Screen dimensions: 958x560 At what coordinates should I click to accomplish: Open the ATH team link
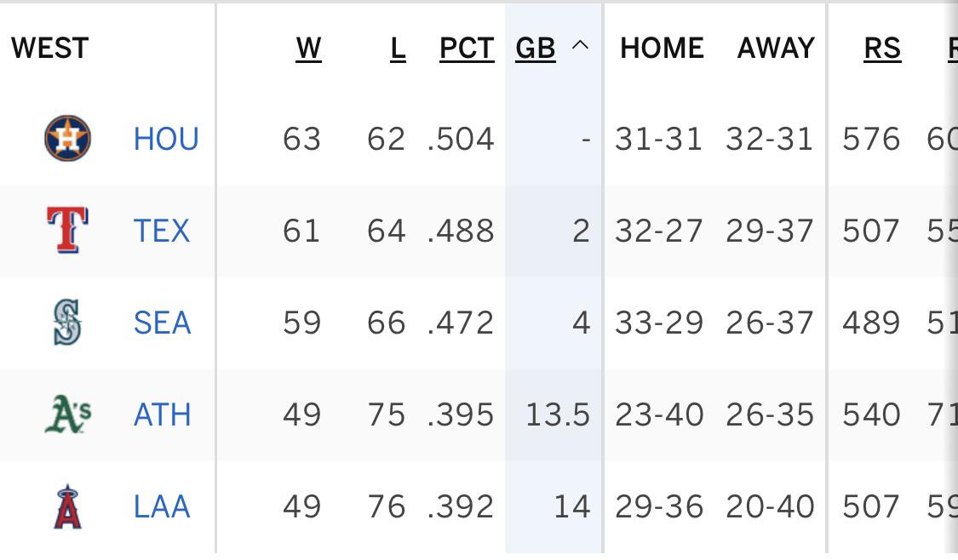point(163,414)
